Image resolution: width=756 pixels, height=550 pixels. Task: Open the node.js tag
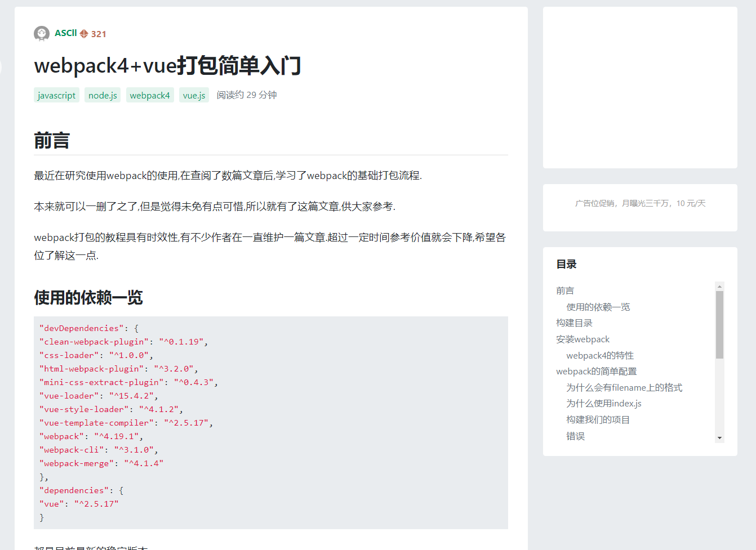[103, 95]
